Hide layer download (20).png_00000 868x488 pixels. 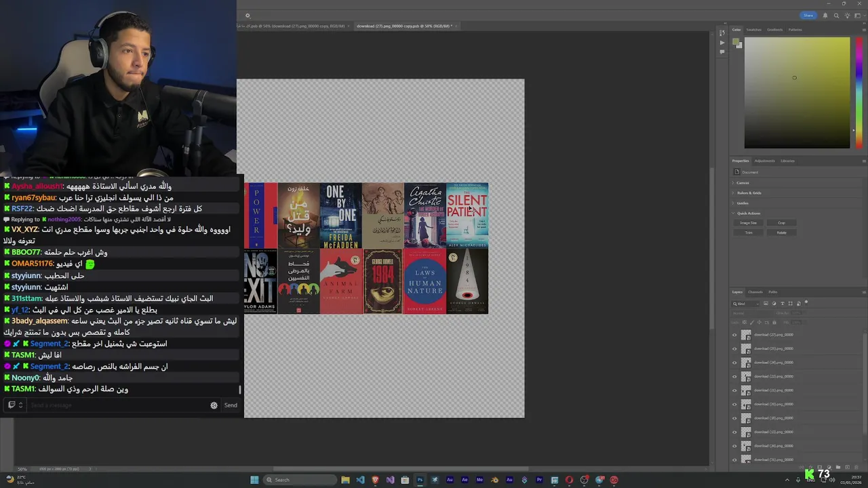click(x=734, y=404)
